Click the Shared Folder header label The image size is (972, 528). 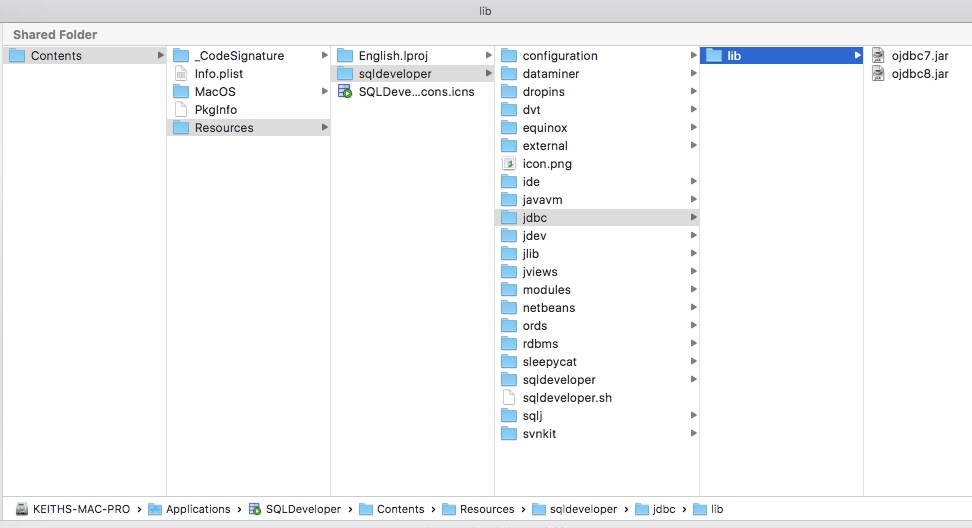tap(55, 35)
